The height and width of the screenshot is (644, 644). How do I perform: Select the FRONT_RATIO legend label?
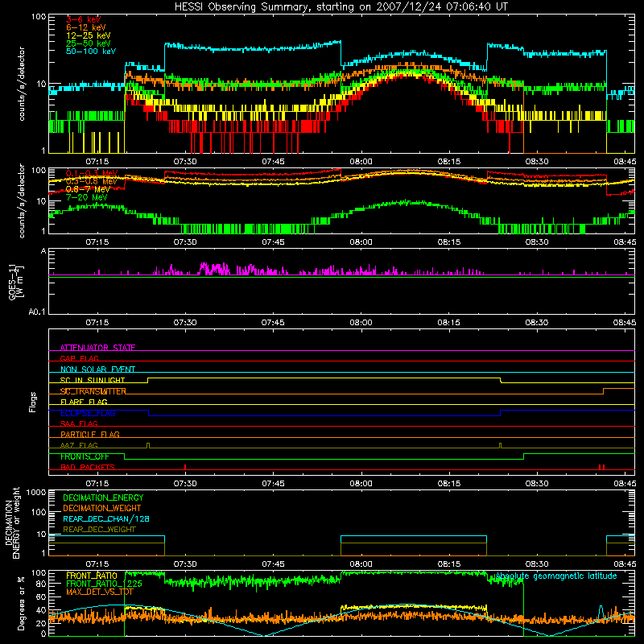click(x=92, y=576)
